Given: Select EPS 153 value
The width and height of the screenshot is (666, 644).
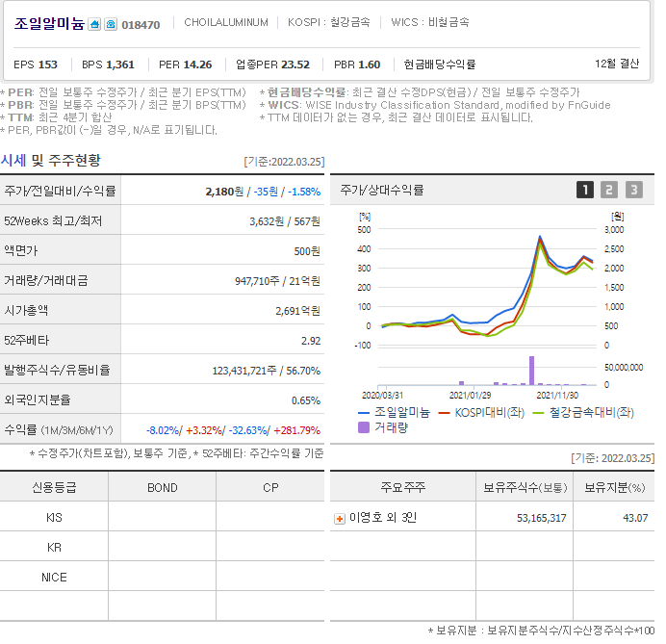Looking at the screenshot, I should click(36, 64).
